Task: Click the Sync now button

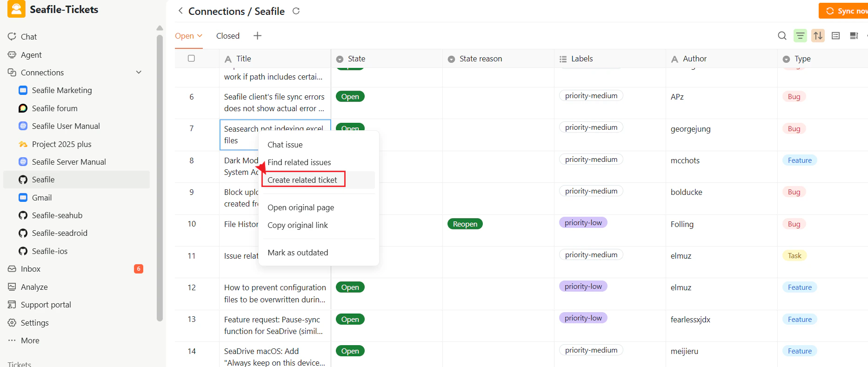Action: pyautogui.click(x=843, y=11)
